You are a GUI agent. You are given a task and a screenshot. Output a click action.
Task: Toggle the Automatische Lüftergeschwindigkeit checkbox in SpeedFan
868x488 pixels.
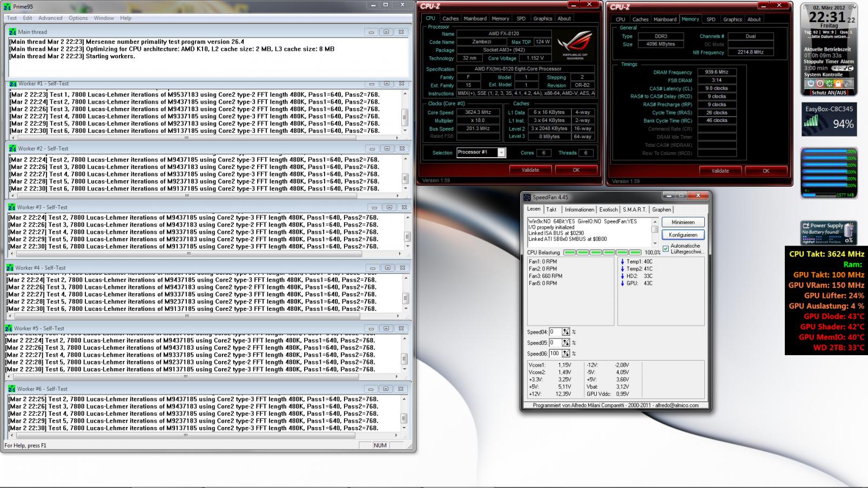(x=665, y=249)
